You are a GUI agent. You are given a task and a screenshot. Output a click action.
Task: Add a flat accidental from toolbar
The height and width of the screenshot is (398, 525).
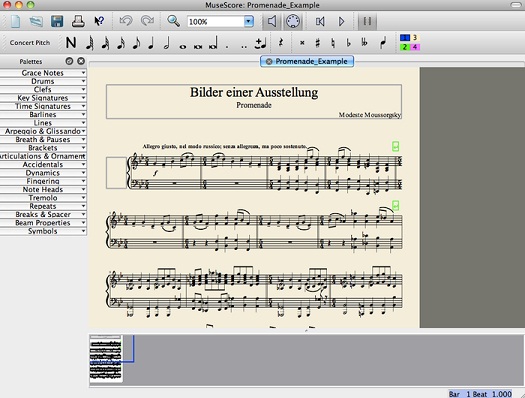349,43
